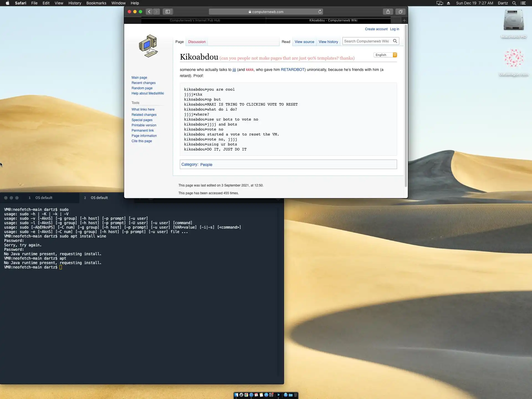Toggle the Safari sidebar button
The height and width of the screenshot is (399, 532).
[x=168, y=12]
